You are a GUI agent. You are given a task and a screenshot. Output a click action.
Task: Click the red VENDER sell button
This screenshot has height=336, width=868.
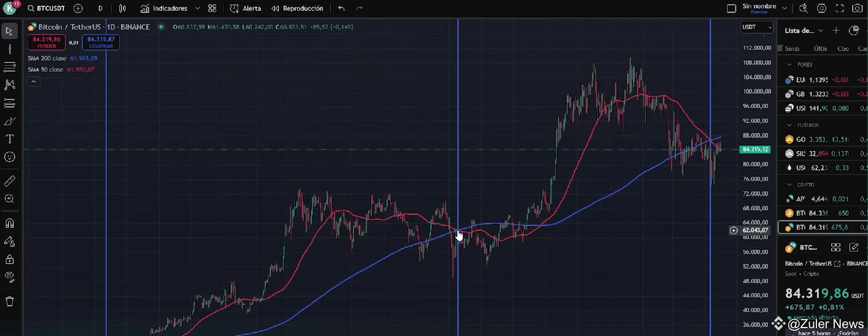coord(46,43)
